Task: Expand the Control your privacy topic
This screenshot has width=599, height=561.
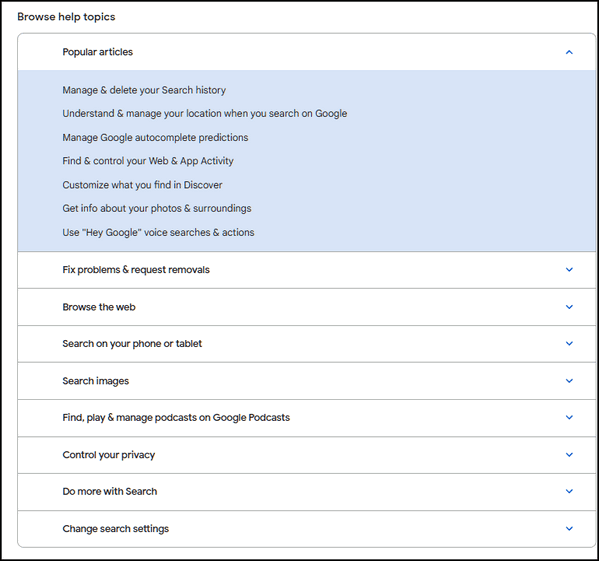Action: [x=306, y=455]
